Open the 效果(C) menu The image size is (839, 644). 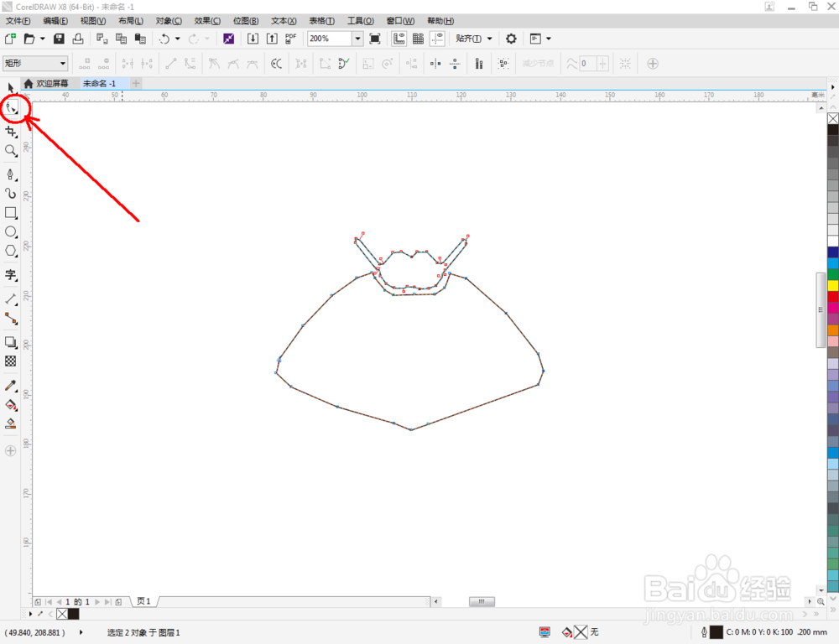pyautogui.click(x=207, y=21)
